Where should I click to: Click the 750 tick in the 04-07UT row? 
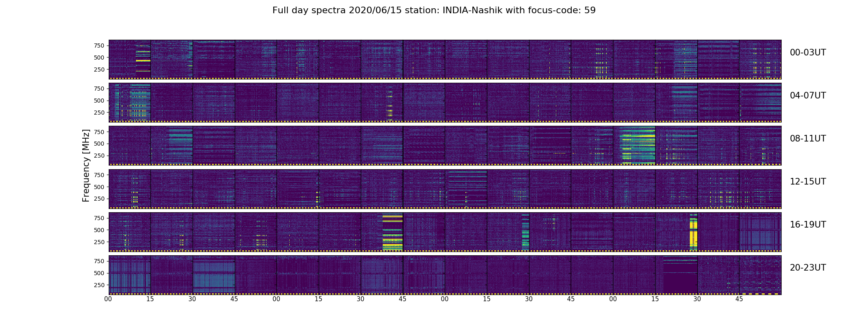[99, 89]
